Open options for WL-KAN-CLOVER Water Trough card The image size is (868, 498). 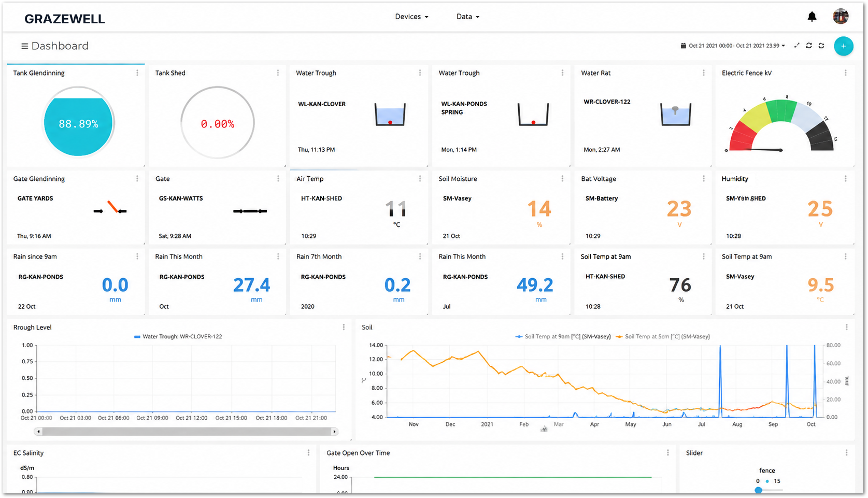(x=420, y=73)
